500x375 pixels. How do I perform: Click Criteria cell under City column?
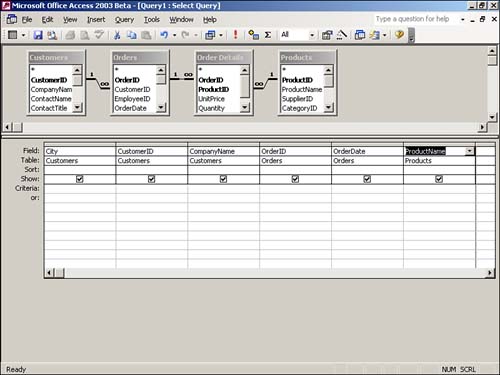[80, 189]
